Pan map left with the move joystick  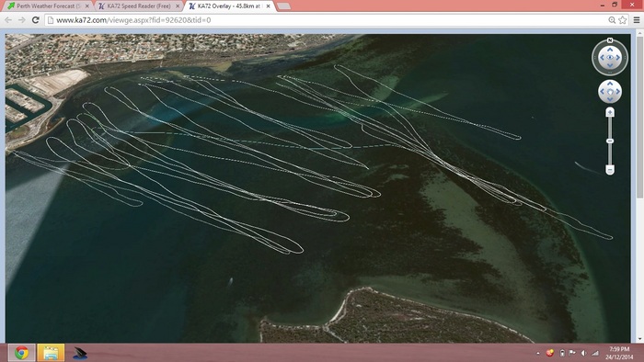pos(602,92)
